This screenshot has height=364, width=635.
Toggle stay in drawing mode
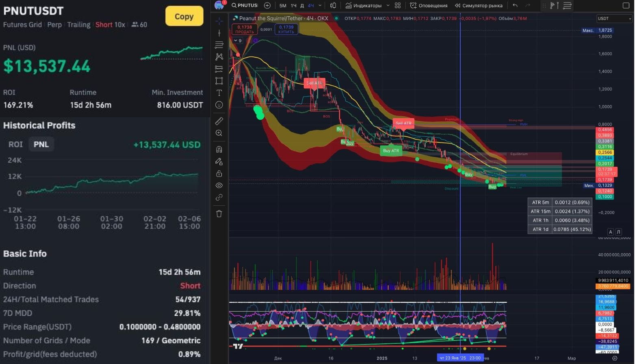tap(219, 162)
